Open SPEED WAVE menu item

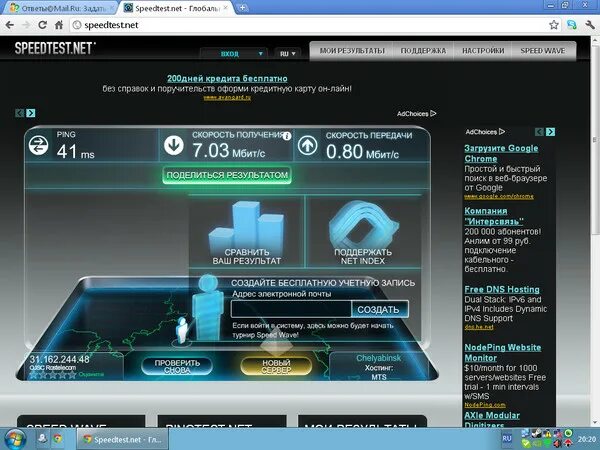click(x=543, y=51)
